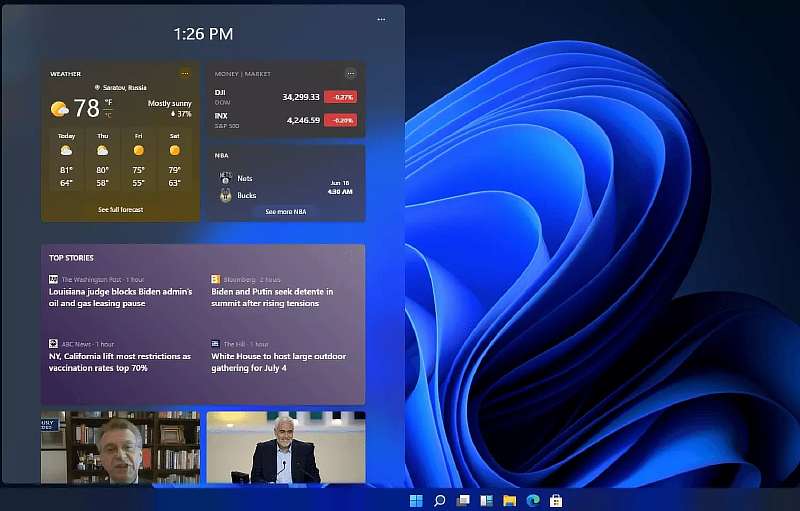Open Biden and Putin seek detente story
Screen dimensions: 800x511
click(x=272, y=297)
